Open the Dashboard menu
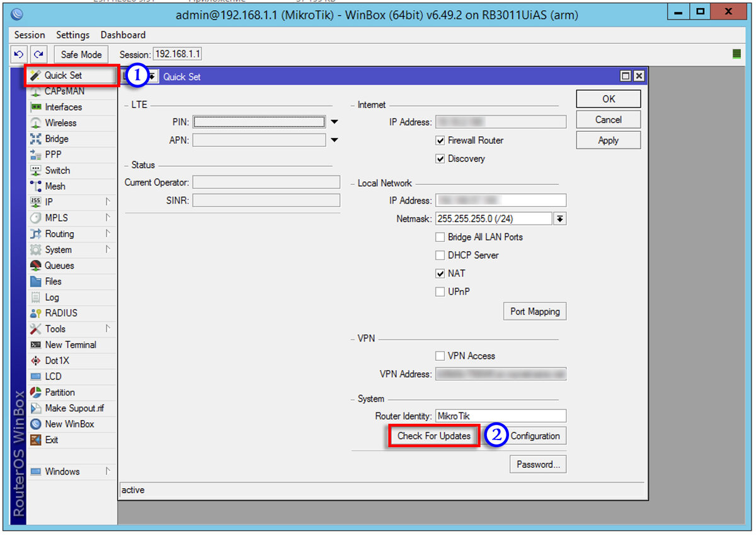The height and width of the screenshot is (536, 756). (123, 35)
